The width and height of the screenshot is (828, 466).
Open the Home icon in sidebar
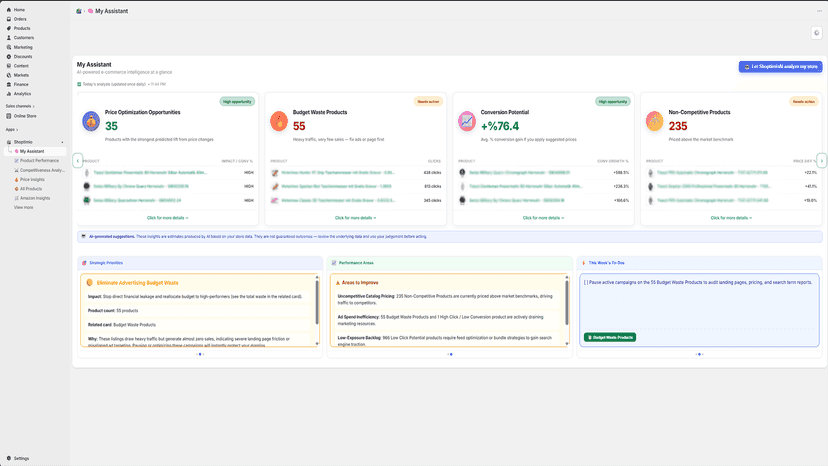pyautogui.click(x=8, y=10)
